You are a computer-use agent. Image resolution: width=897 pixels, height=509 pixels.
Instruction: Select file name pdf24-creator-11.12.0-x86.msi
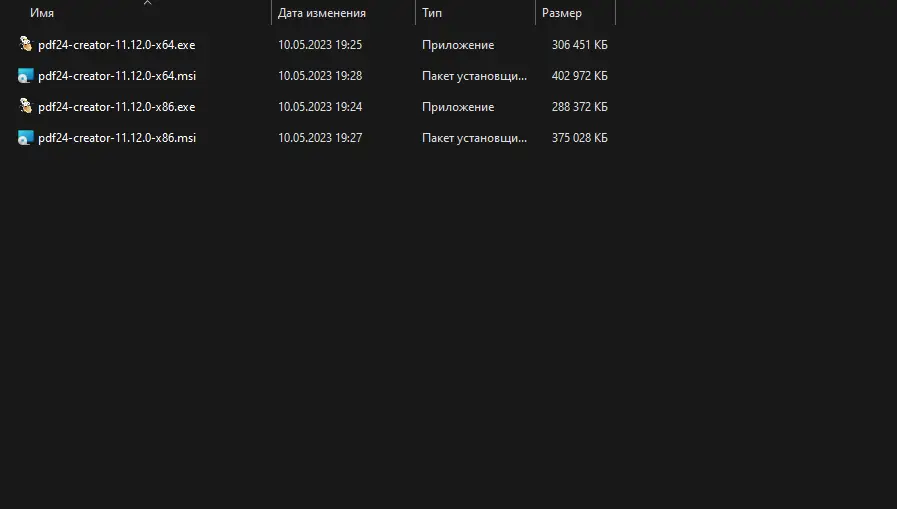point(116,138)
